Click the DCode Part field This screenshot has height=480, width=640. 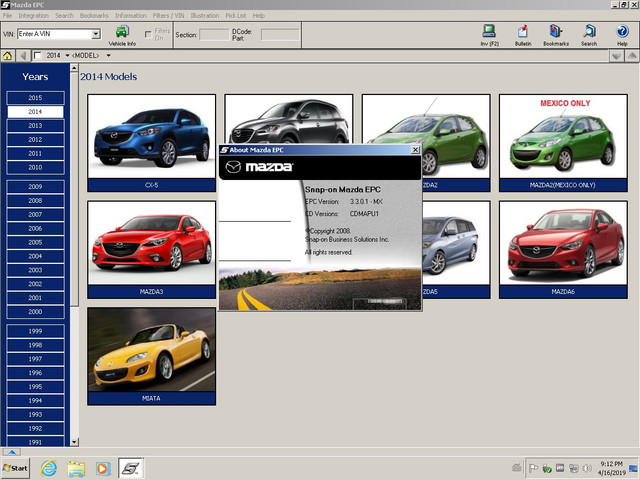tap(280, 35)
